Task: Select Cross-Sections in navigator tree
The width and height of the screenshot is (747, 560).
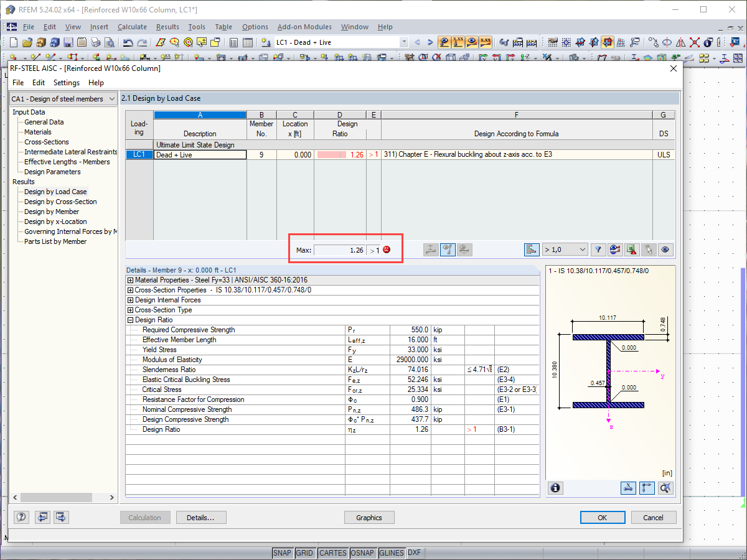Action: [x=47, y=142]
